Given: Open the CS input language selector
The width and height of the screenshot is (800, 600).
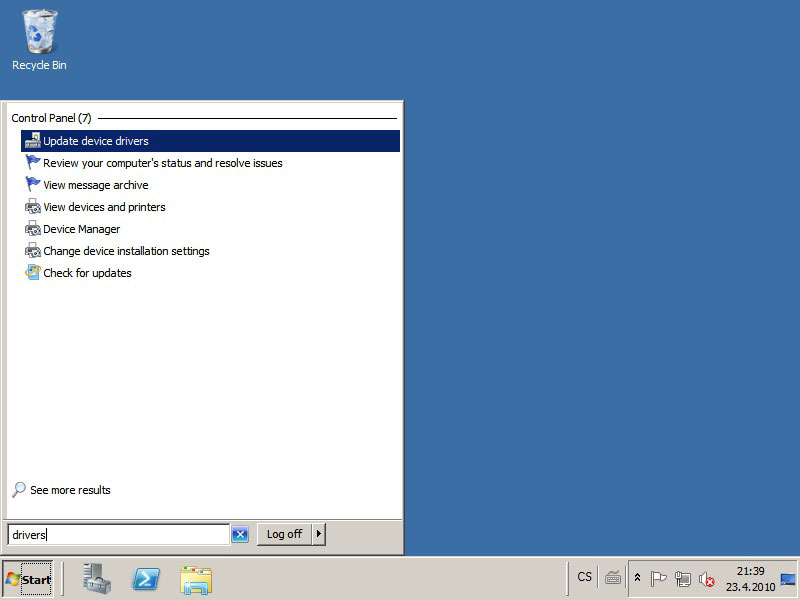Looking at the screenshot, I should click(x=585, y=577).
